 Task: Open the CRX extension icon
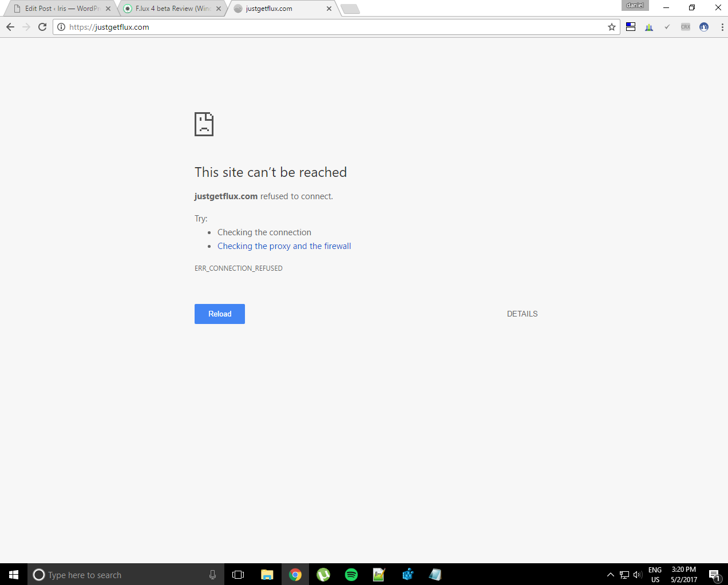686,27
